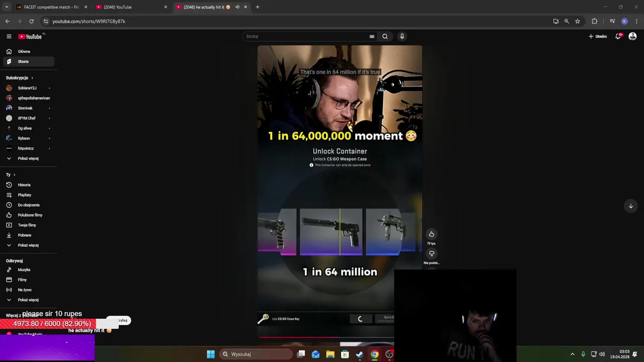This screenshot has width=644, height=362.
Task: Open Historia in sidebar
Action: tap(29, 185)
